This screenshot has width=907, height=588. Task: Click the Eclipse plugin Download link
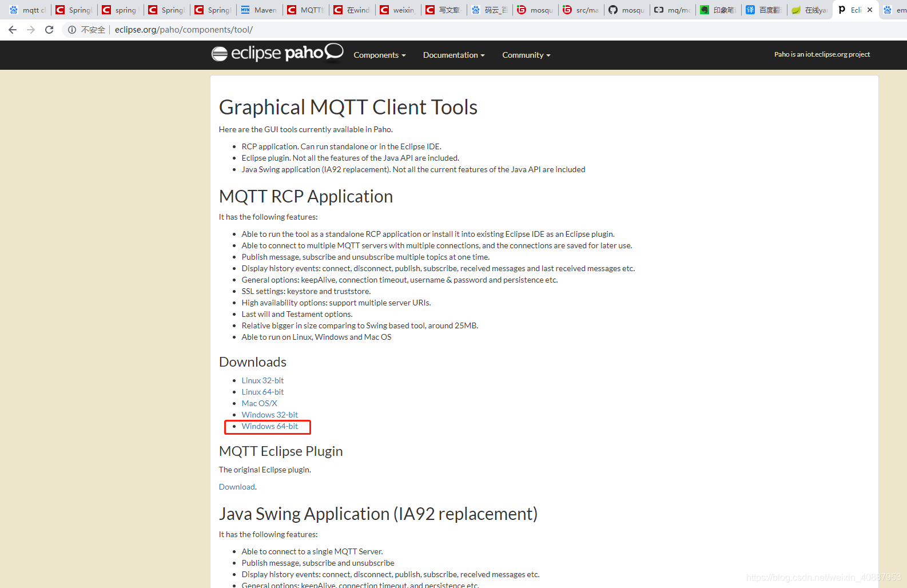pos(237,487)
